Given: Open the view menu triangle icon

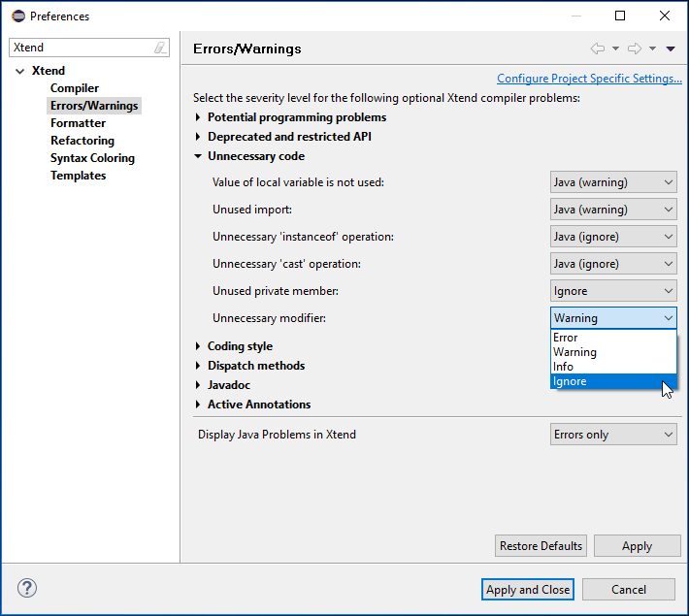Looking at the screenshot, I should pyautogui.click(x=671, y=49).
